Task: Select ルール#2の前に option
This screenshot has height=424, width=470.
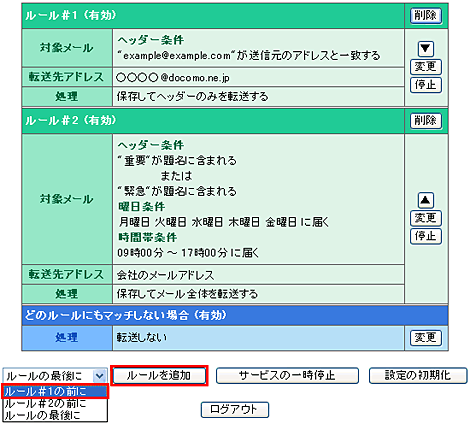Action: click(x=55, y=404)
